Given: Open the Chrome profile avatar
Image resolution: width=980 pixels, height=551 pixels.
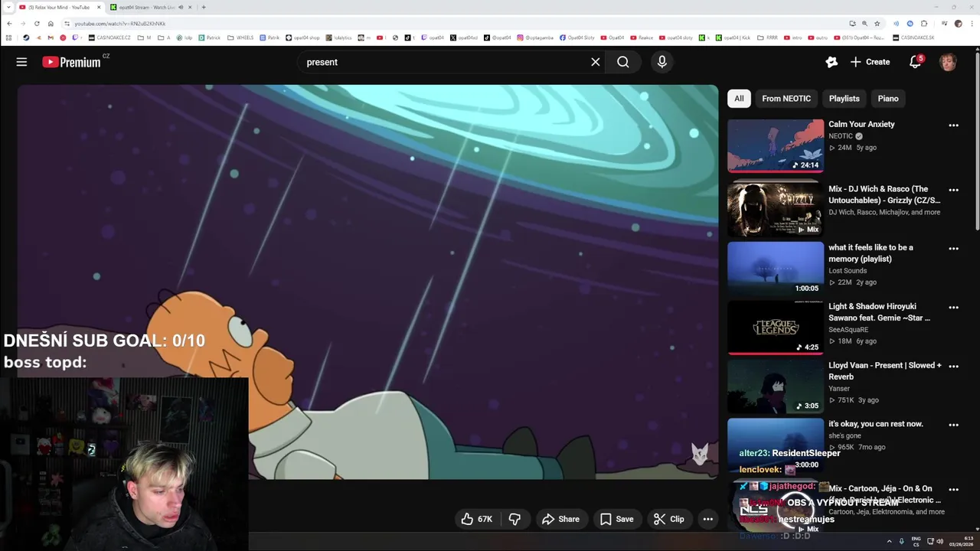Looking at the screenshot, I should tap(958, 24).
